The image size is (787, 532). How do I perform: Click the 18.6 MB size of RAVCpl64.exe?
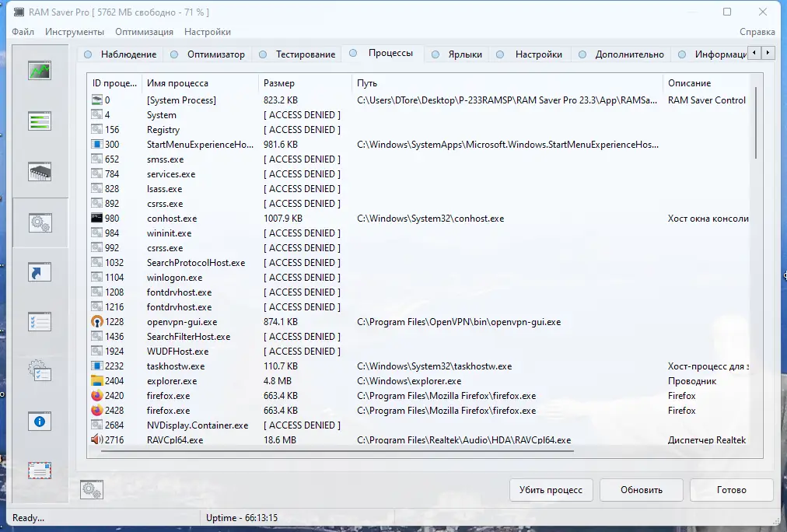coord(279,440)
